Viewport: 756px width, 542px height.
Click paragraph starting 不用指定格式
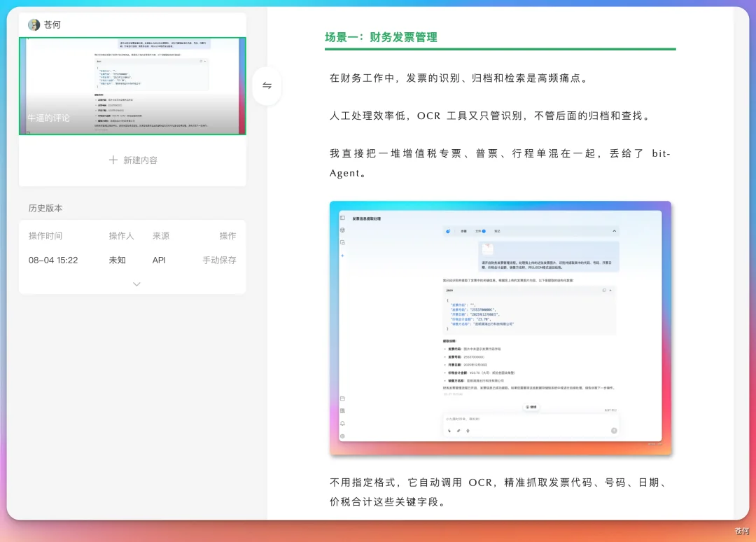500,492
